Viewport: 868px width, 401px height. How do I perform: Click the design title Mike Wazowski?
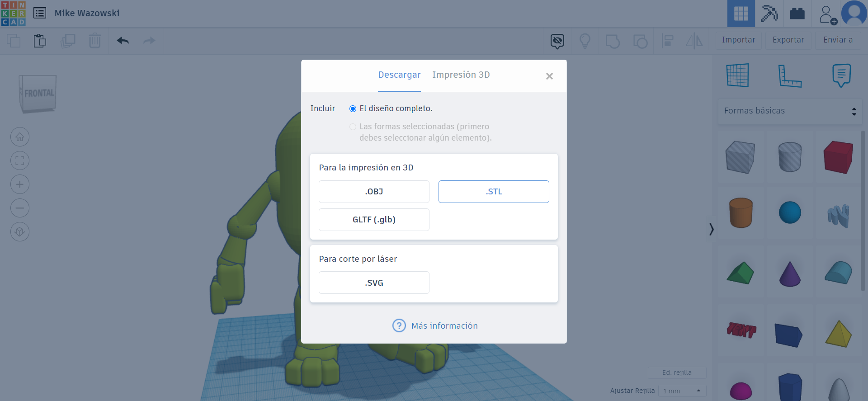pos(87,13)
